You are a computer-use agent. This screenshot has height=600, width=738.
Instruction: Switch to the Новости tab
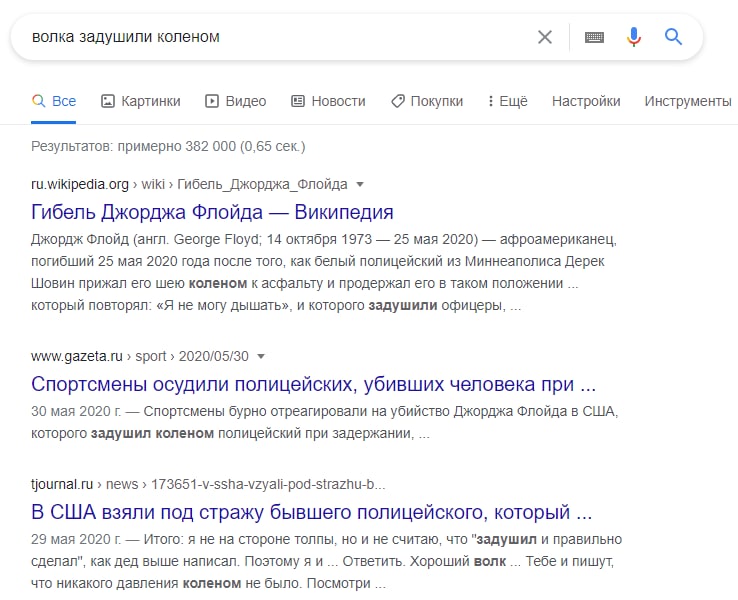(329, 101)
